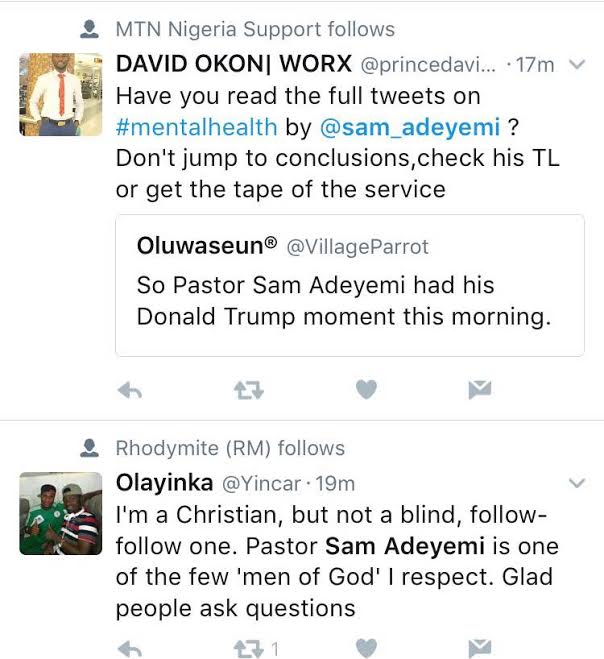This screenshot has height=659, width=604.
Task: Reply to David Okon's tweet
Action: click(x=130, y=390)
